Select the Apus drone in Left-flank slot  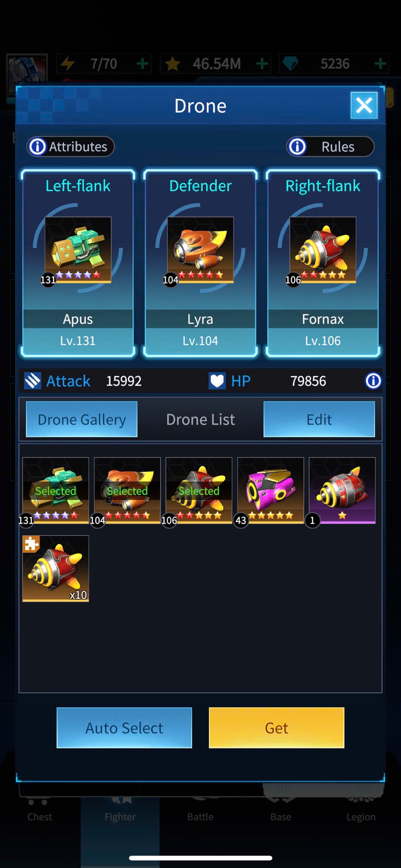[78, 263]
